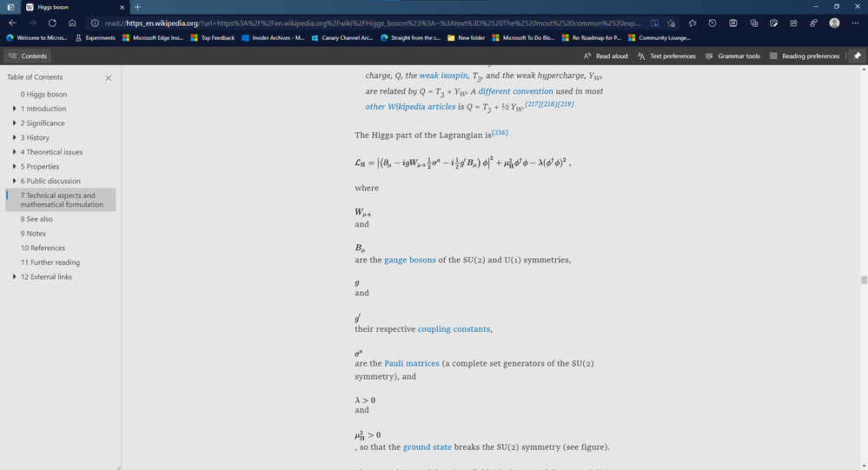Viewport: 868px width, 470px height.
Task: Open the feedback toolbar icon
Action: 814,23
